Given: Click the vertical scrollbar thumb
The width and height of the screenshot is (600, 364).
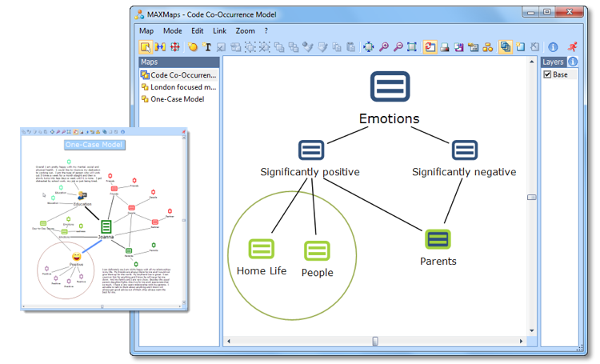Looking at the screenshot, I should coord(531,197).
